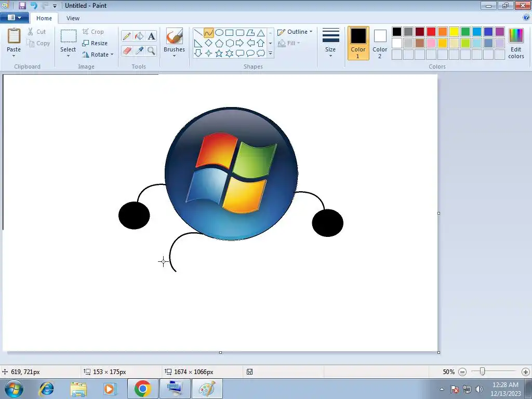This screenshot has height=399, width=532.
Task: Open Windows Explorer folder in taskbar
Action: tap(78, 389)
